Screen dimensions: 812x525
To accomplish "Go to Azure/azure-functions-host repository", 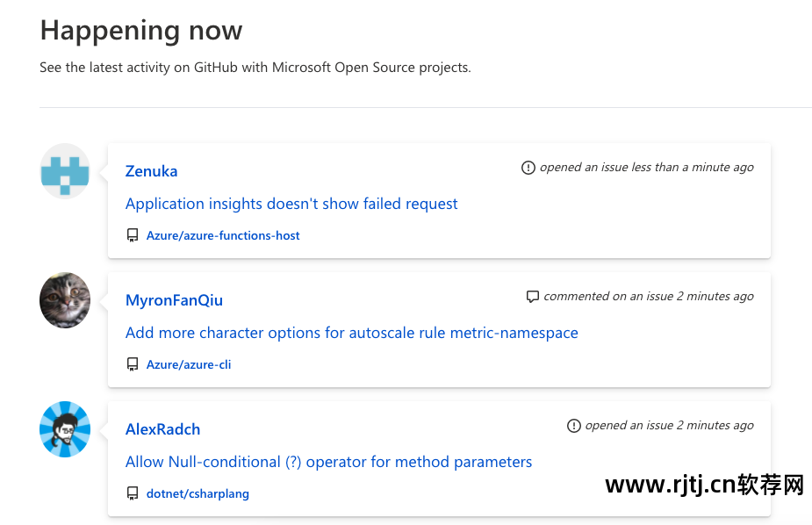I will (223, 235).
